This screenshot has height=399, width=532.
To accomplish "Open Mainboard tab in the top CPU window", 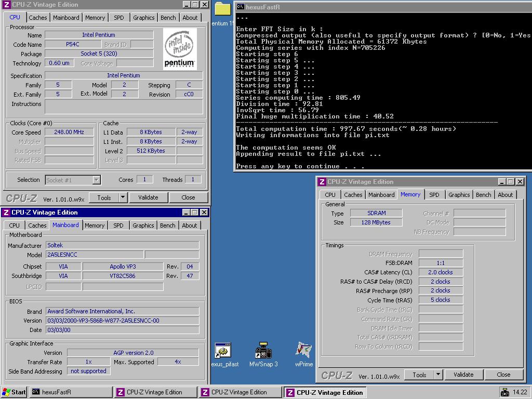I will pyautogui.click(x=66, y=18).
